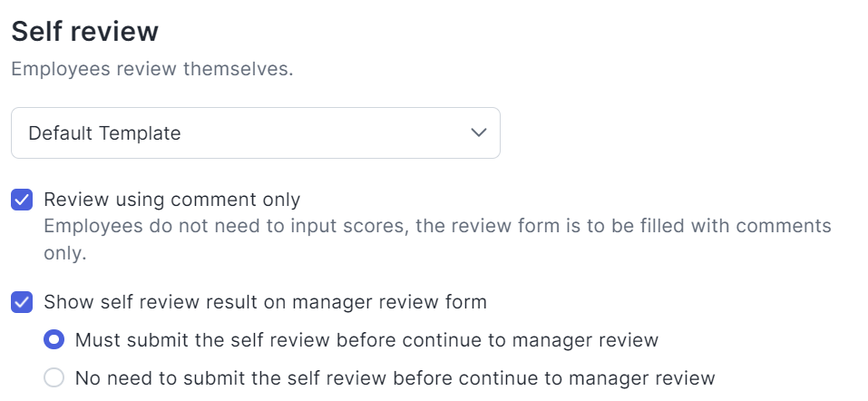
Task: Click the Employees do not need to input scores description
Action: click(x=437, y=226)
